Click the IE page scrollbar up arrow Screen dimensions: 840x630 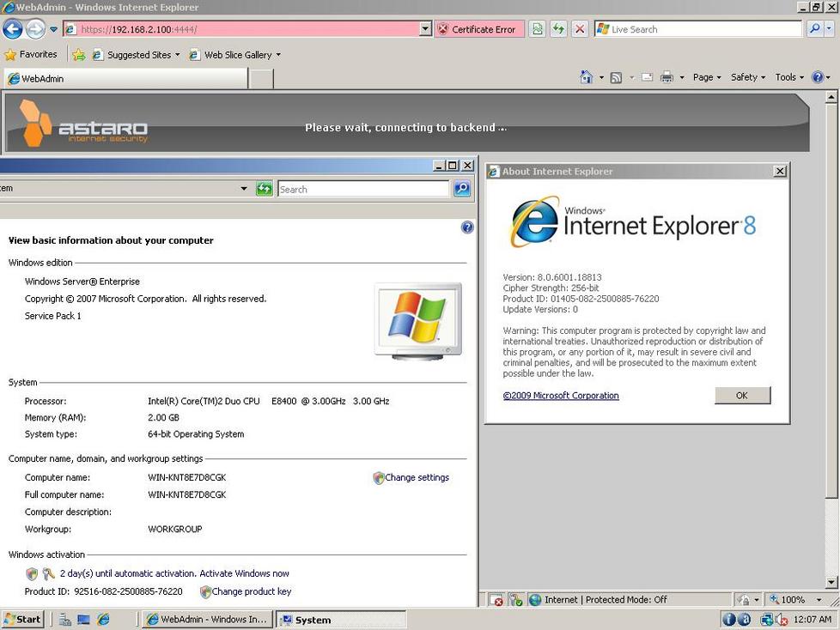tap(831, 97)
